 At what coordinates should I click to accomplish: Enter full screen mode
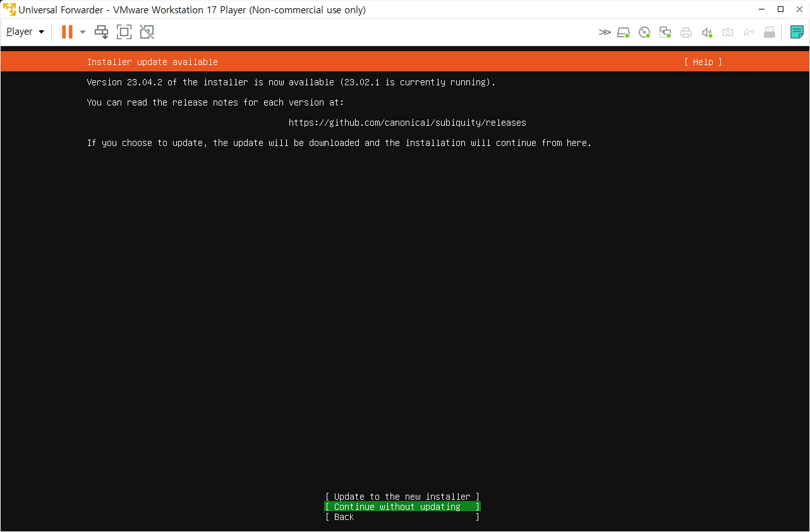pos(124,32)
